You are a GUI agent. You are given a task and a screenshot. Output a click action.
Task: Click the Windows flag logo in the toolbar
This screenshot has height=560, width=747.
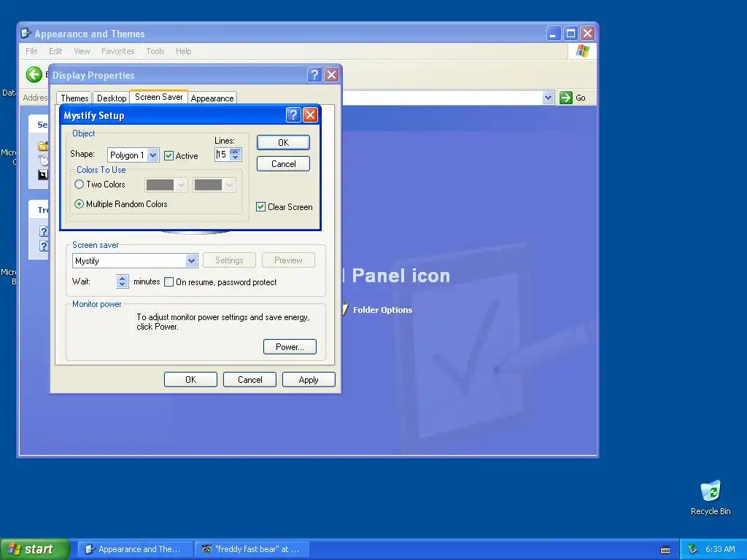click(582, 51)
